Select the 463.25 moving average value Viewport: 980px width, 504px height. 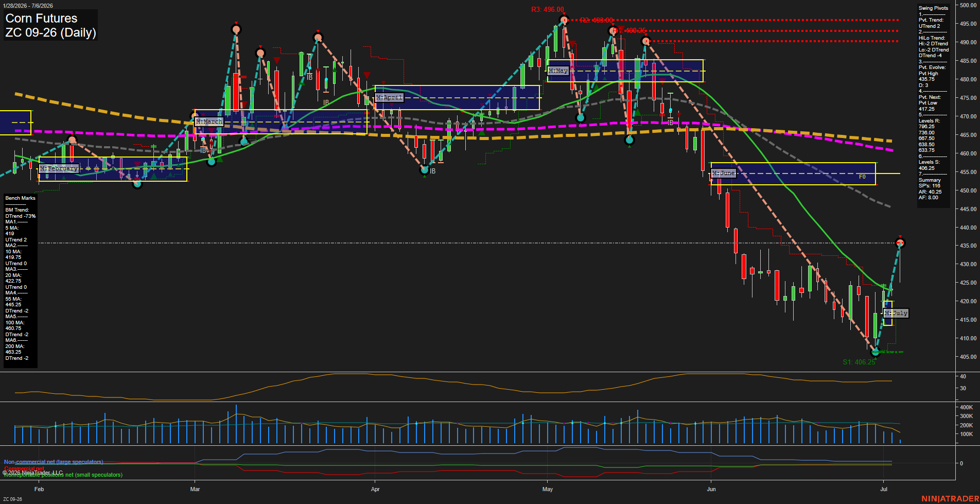point(13,352)
